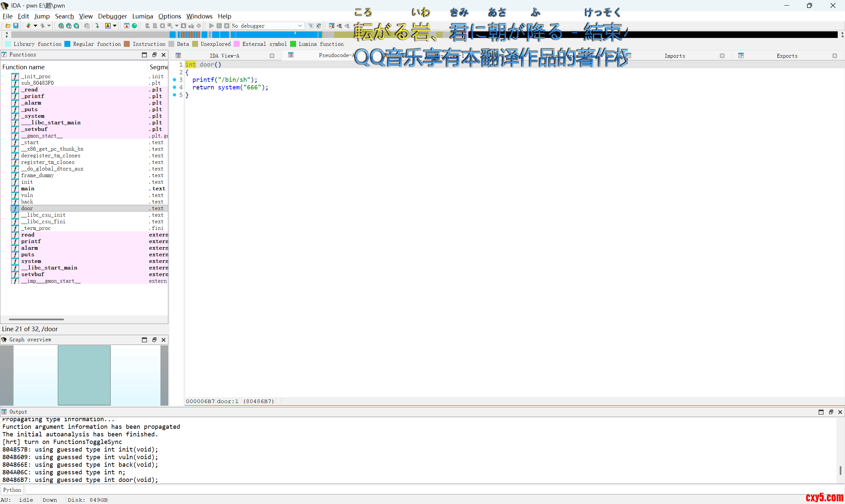Viewport: 845px width, 504px height.
Task: Switch to the IDA View-A tab
Action: coord(224,56)
